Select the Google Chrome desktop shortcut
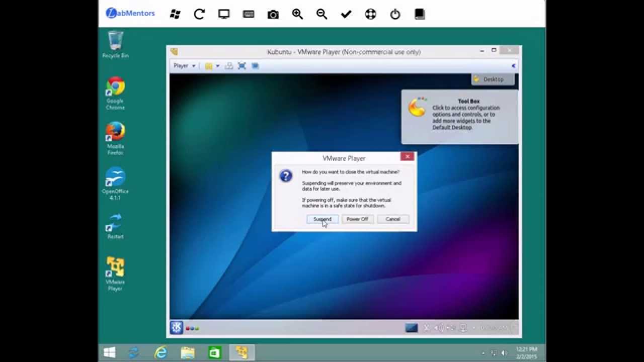This screenshot has height=362, width=644. coord(115,94)
